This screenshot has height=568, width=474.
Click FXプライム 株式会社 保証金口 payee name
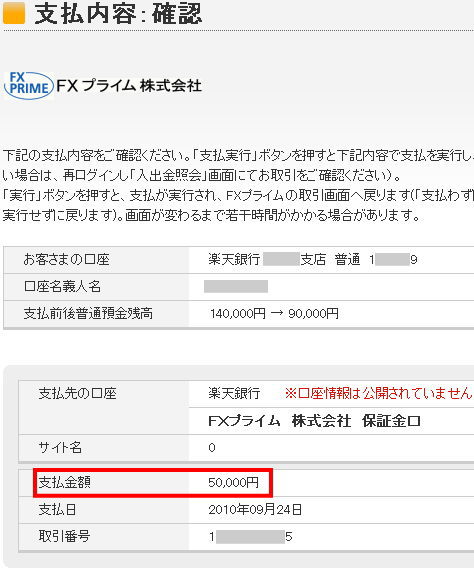pyautogui.click(x=314, y=421)
